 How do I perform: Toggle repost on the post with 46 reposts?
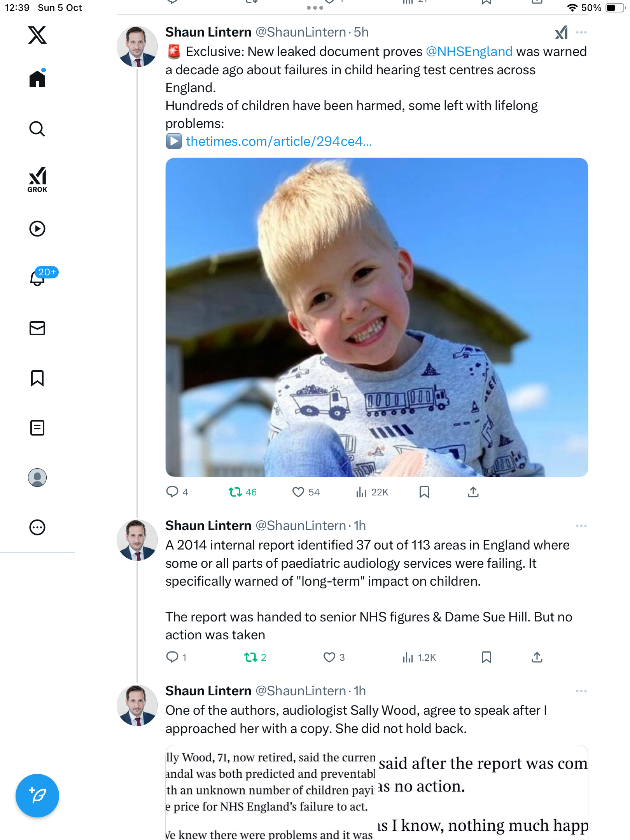[235, 492]
